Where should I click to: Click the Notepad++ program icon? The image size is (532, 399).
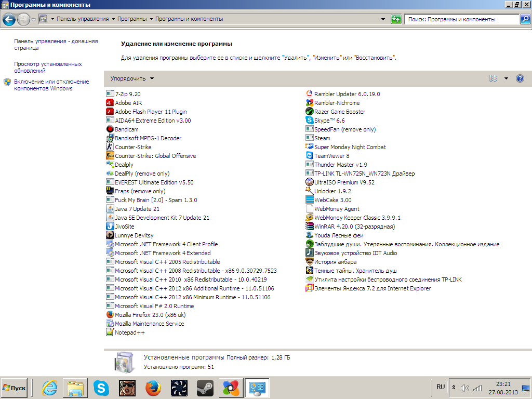(110, 332)
